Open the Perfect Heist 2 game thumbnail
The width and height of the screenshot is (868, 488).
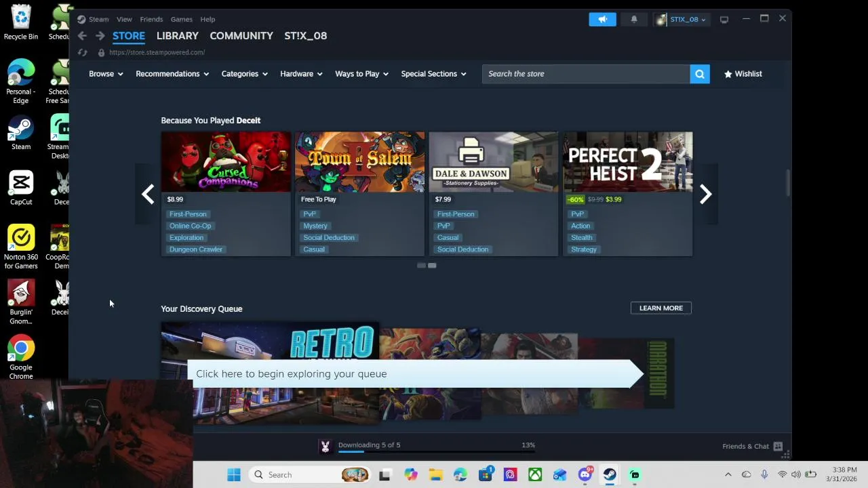tap(628, 162)
